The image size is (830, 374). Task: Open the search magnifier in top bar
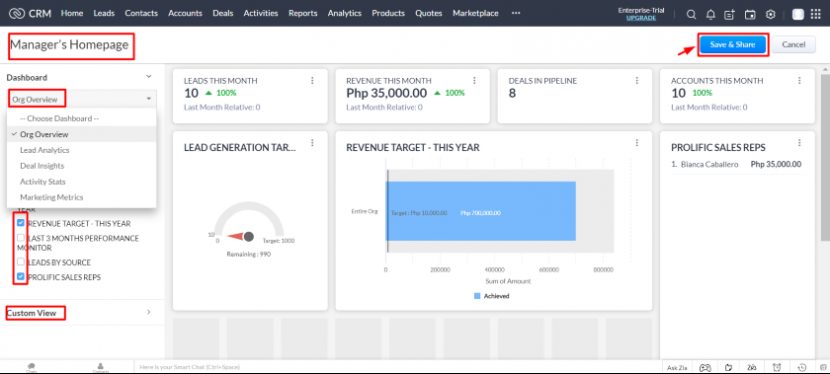[x=691, y=15]
